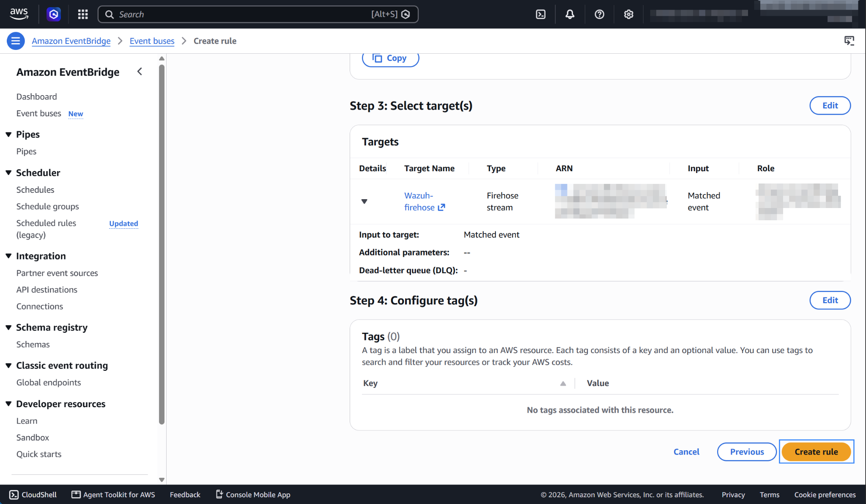The height and width of the screenshot is (504, 866).
Task: Edit Step 3 Select targets
Action: click(830, 106)
